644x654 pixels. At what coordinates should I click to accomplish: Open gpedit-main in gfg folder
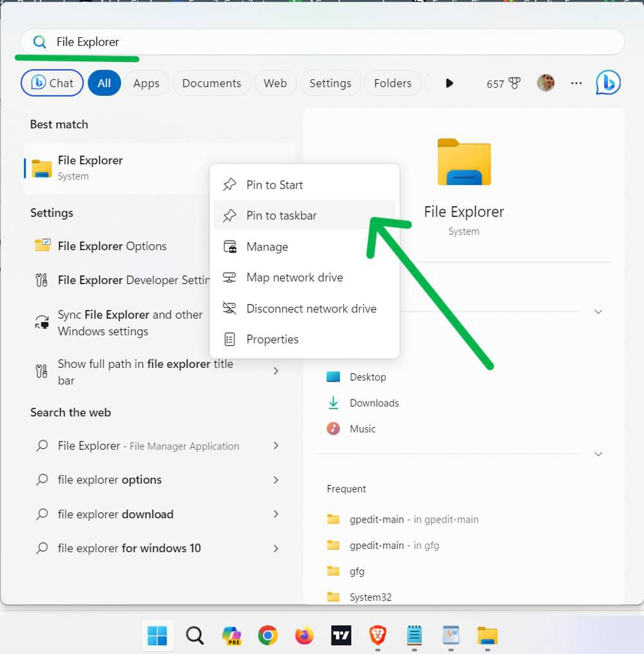click(x=383, y=545)
